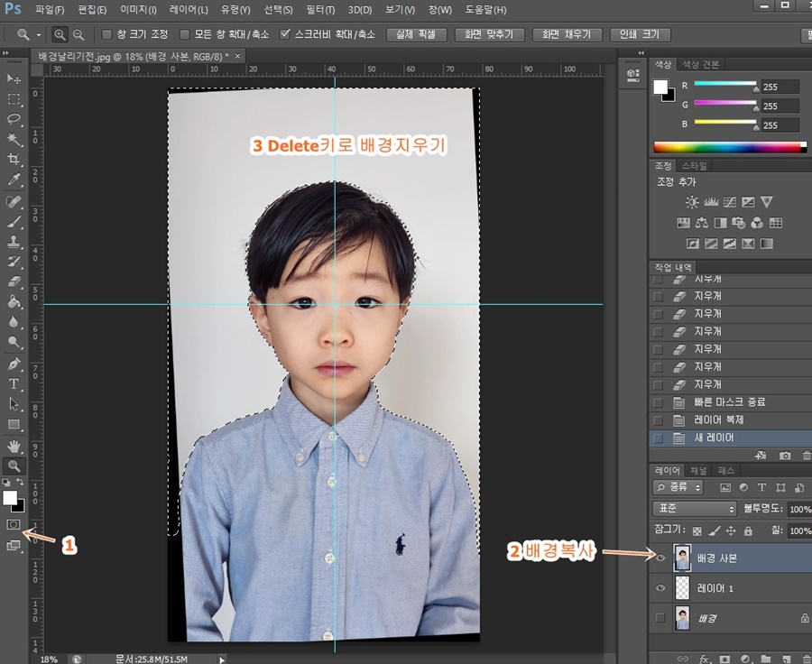The image size is (812, 664).
Task: Select the Horizontal Type tool
Action: (14, 384)
